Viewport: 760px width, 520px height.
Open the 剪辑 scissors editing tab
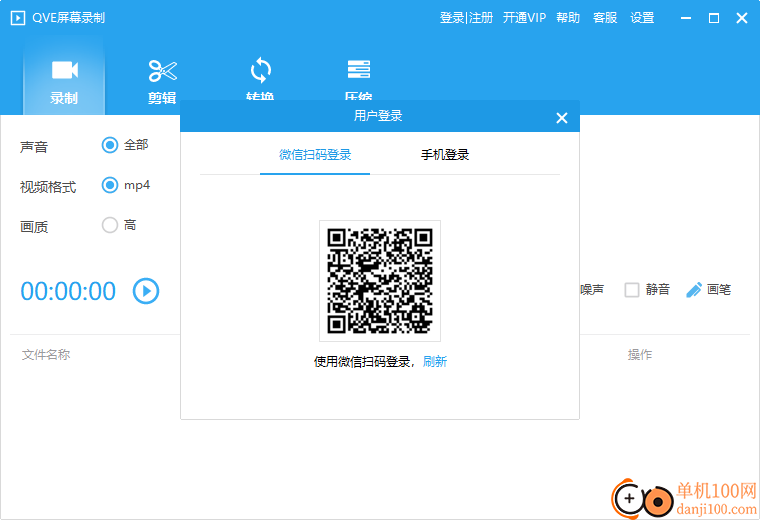[162, 81]
